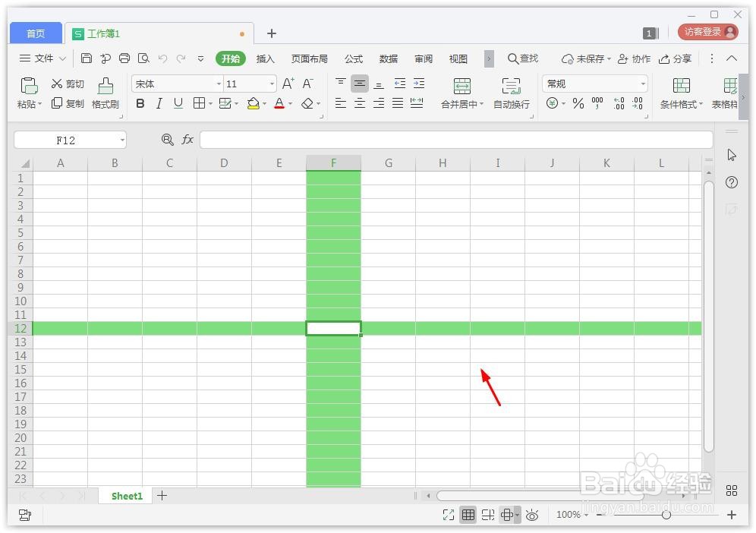
Task: Click the Fill Color bucket icon
Action: 253,103
